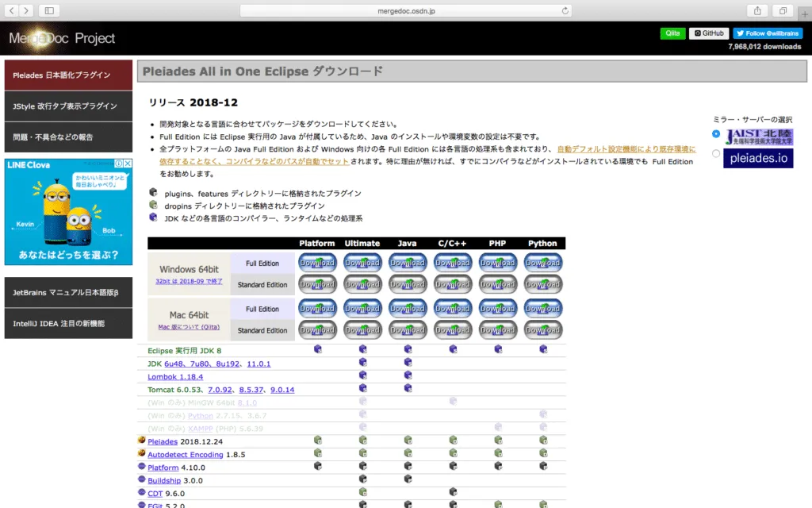Image resolution: width=812 pixels, height=508 pixels.
Task: Download Mac Standard Edition C/C++
Action: [x=453, y=329]
